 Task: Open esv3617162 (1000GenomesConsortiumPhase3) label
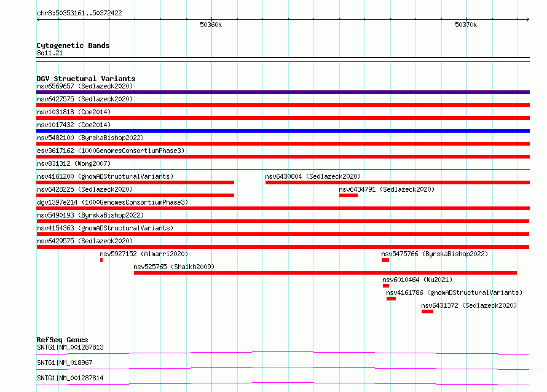point(111,151)
